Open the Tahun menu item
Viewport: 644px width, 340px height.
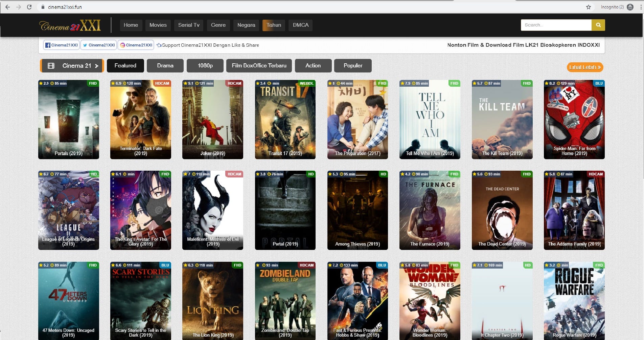274,25
